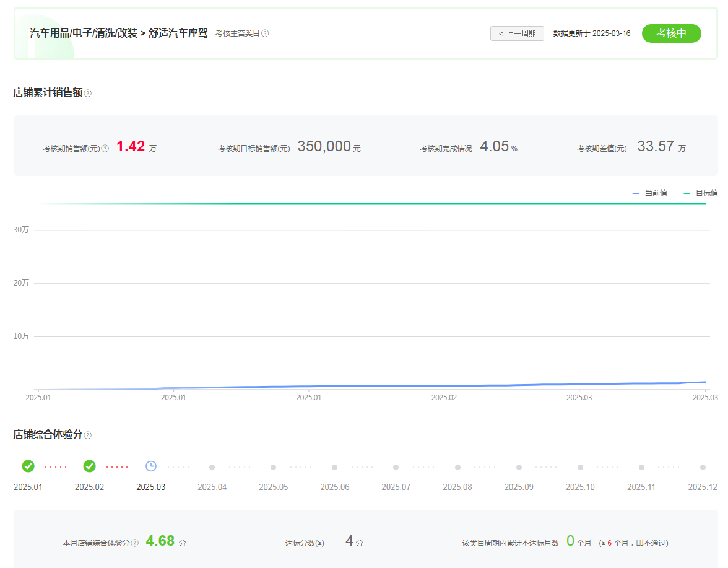Click the green target value line in chart
This screenshot has width=728, height=568.
point(371,204)
